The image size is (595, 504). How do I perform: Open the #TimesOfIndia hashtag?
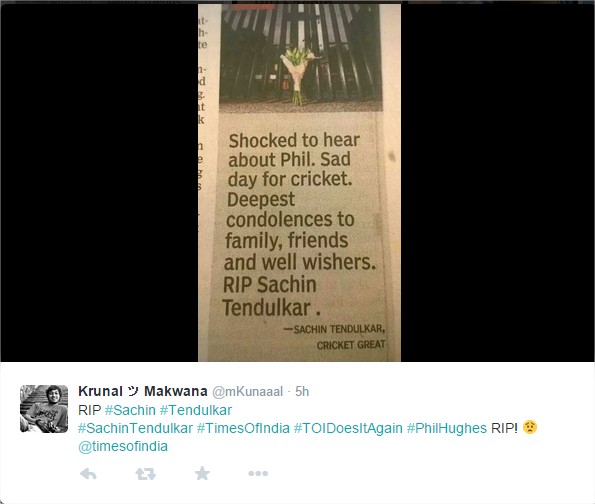(243, 428)
